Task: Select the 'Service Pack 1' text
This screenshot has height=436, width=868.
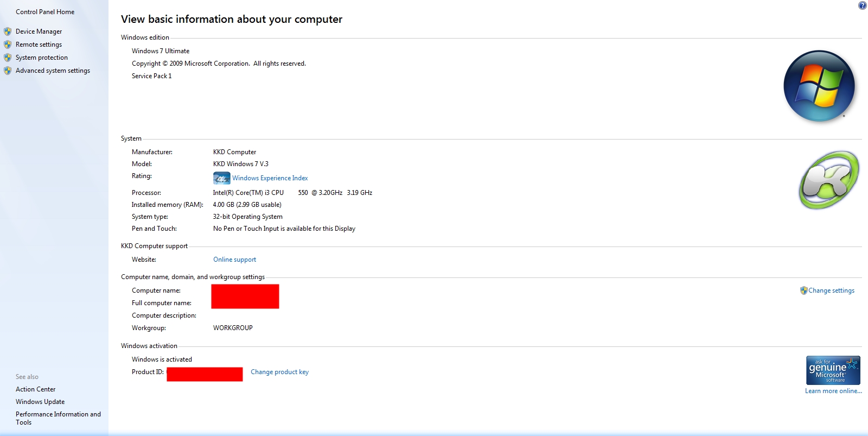Action: click(151, 76)
